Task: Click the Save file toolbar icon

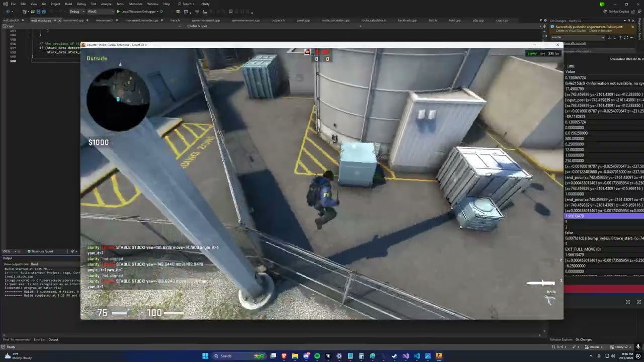Action: pyautogui.click(x=39, y=12)
